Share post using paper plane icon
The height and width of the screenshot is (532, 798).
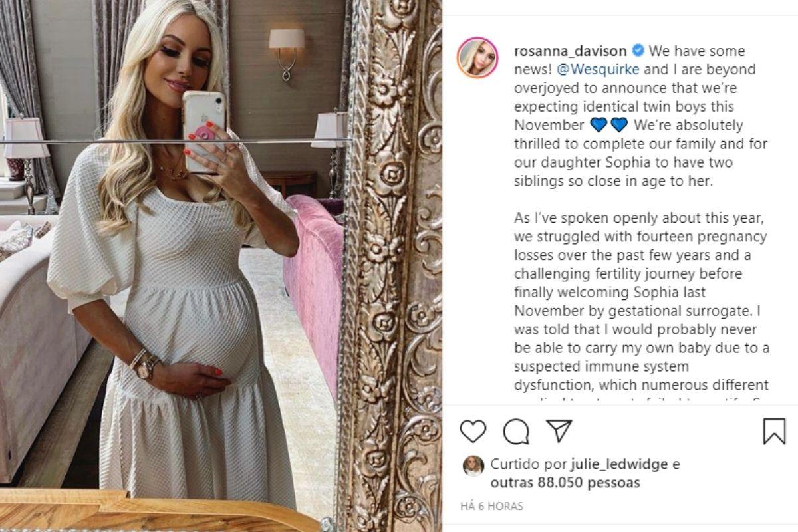coord(559,430)
